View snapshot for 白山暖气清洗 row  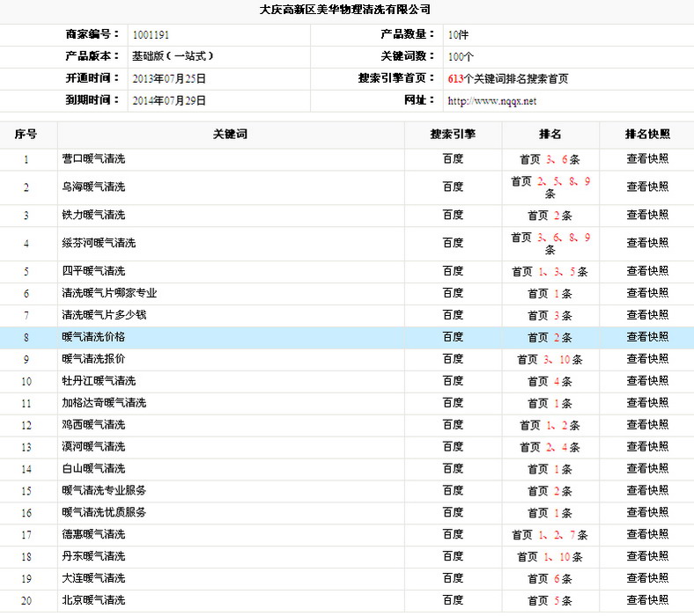tap(647, 469)
